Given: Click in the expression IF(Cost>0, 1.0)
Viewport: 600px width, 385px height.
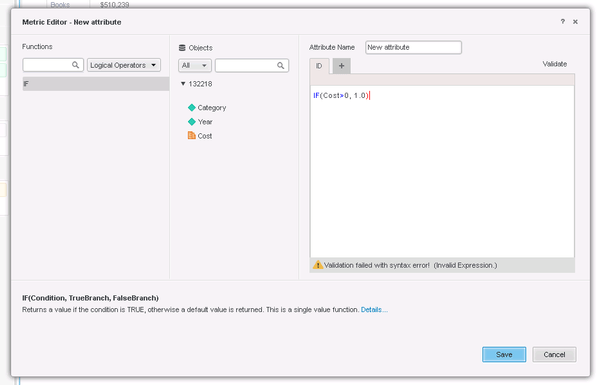Looking at the screenshot, I should coord(341,95).
